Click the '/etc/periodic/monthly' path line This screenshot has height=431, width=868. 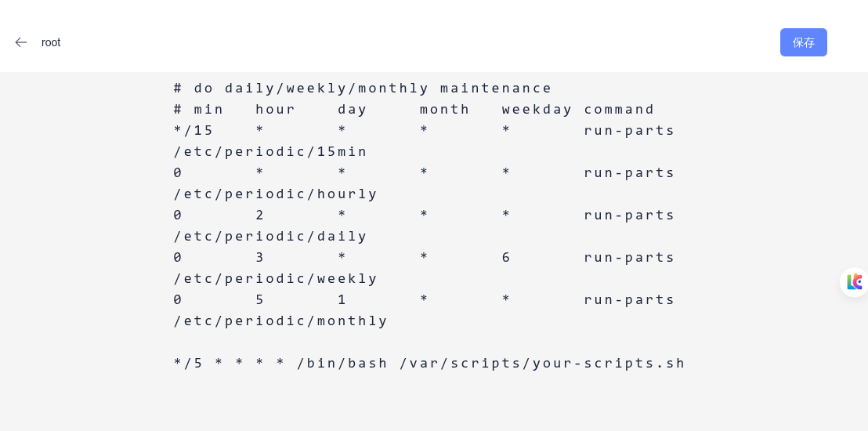click(x=280, y=321)
